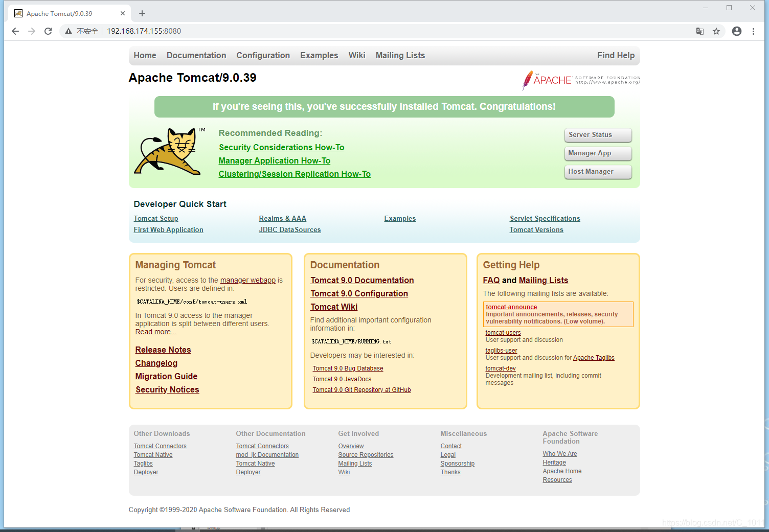Viewport: 769px width, 532px height.
Task: Open the Realms & AAA link
Action: (283, 218)
